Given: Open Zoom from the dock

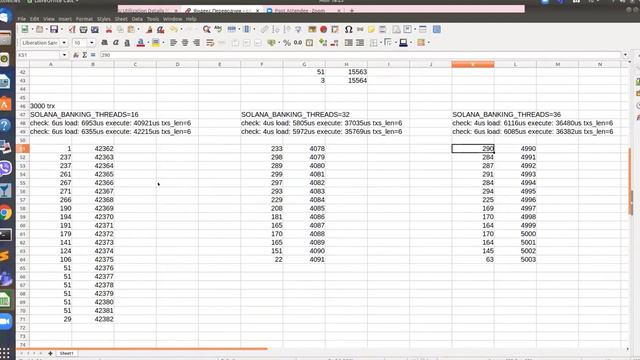Looking at the screenshot, I should (x=6, y=321).
